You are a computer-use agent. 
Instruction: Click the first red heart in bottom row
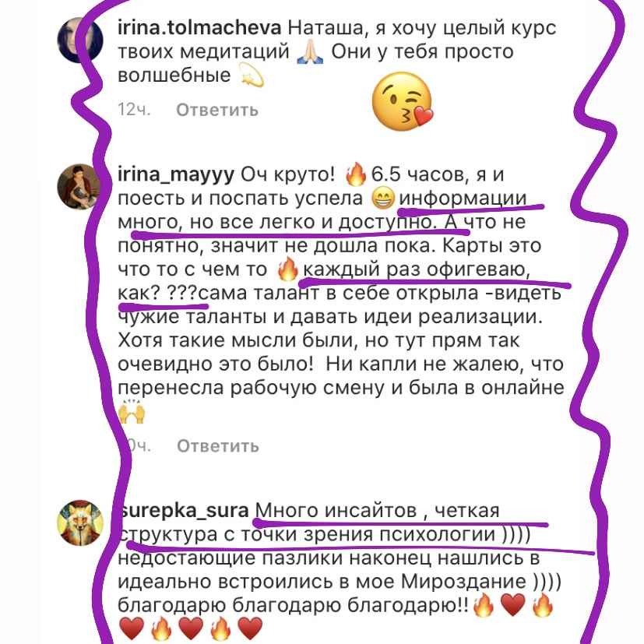132,628
